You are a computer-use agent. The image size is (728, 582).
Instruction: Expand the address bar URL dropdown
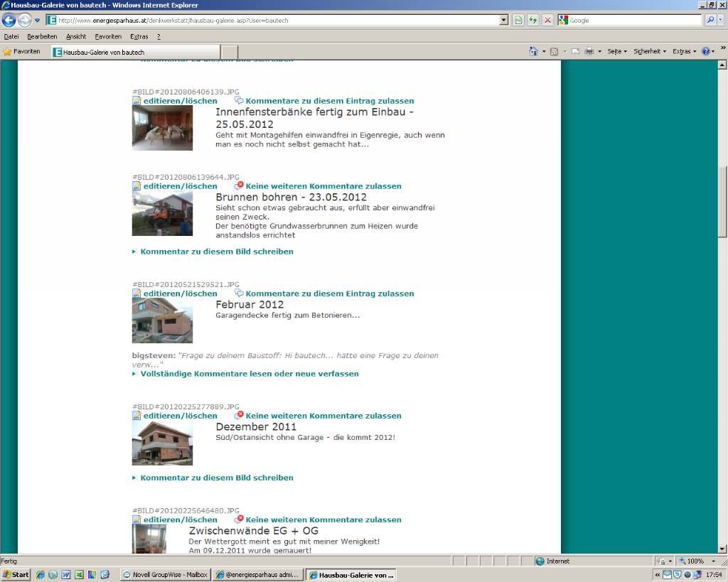tap(504, 21)
